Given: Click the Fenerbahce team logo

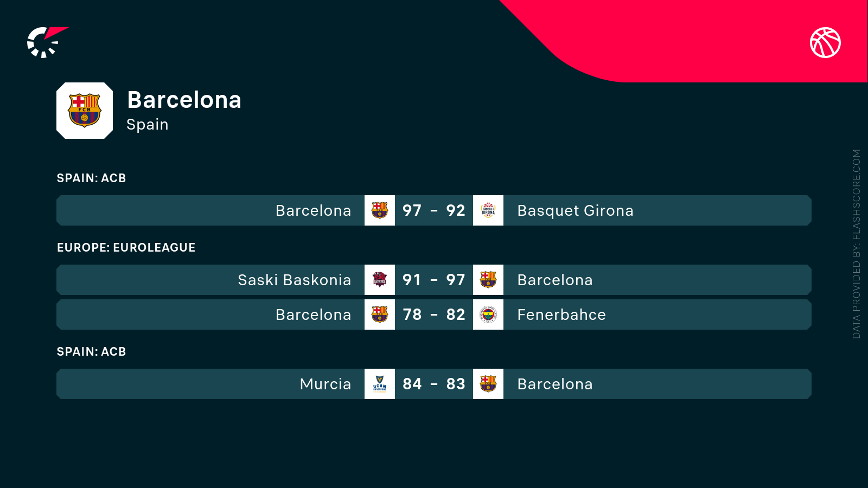Looking at the screenshot, I should (x=488, y=314).
